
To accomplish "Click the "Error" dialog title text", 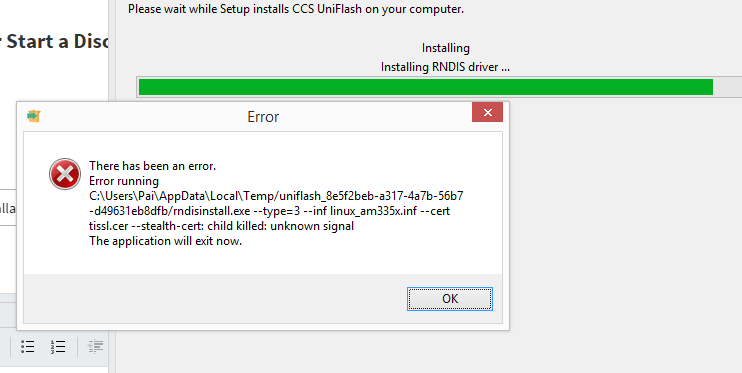I will [x=263, y=117].
